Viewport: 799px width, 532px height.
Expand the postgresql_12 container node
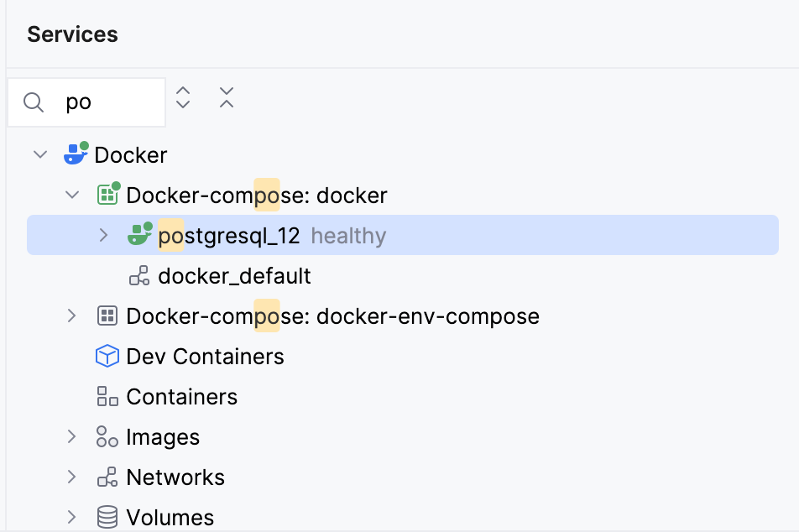tap(102, 235)
